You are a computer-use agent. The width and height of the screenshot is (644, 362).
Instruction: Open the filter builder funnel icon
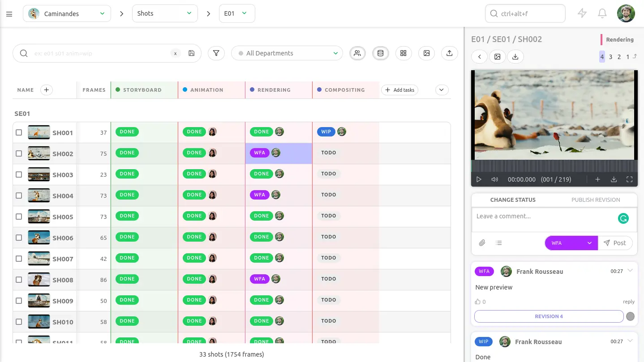(x=216, y=53)
